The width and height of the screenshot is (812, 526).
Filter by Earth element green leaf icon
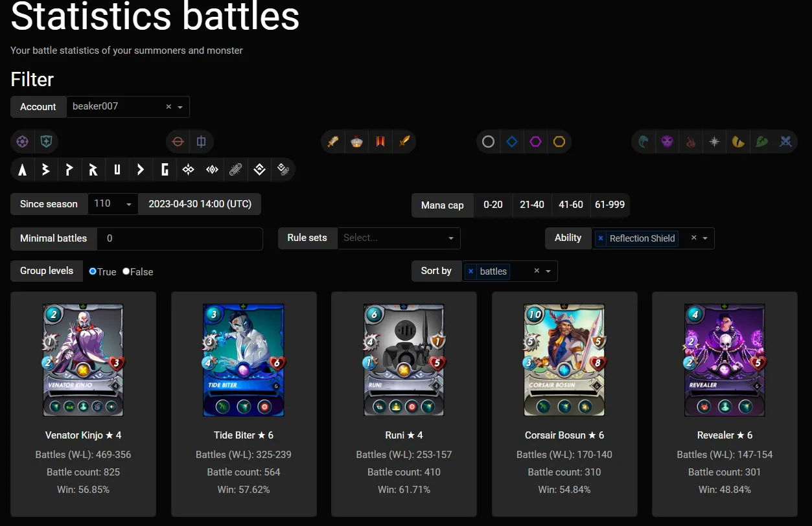pyautogui.click(x=762, y=141)
